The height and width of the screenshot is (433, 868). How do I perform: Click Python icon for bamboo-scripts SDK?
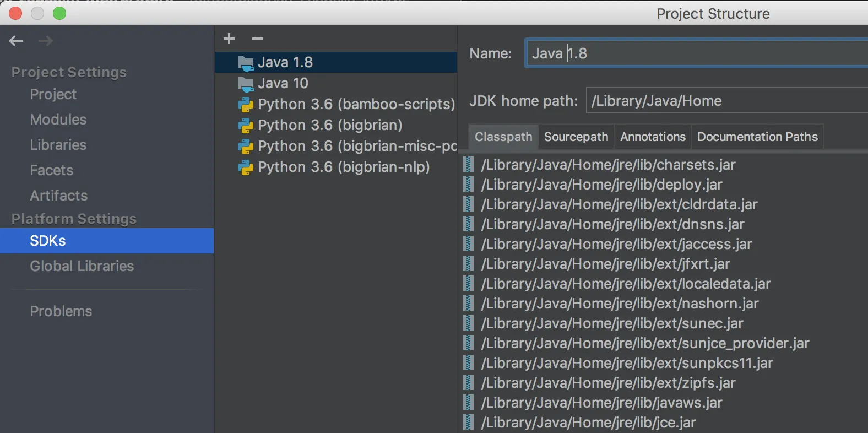pyautogui.click(x=246, y=105)
